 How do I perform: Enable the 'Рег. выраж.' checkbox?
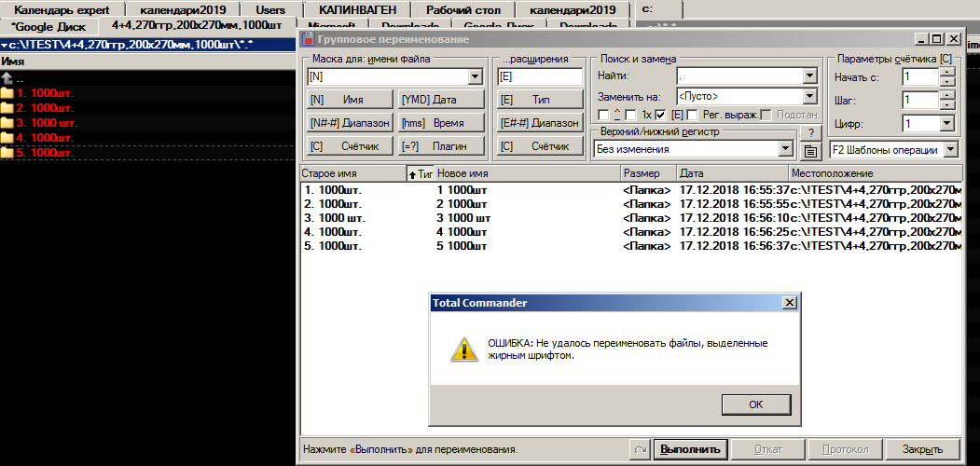692,115
